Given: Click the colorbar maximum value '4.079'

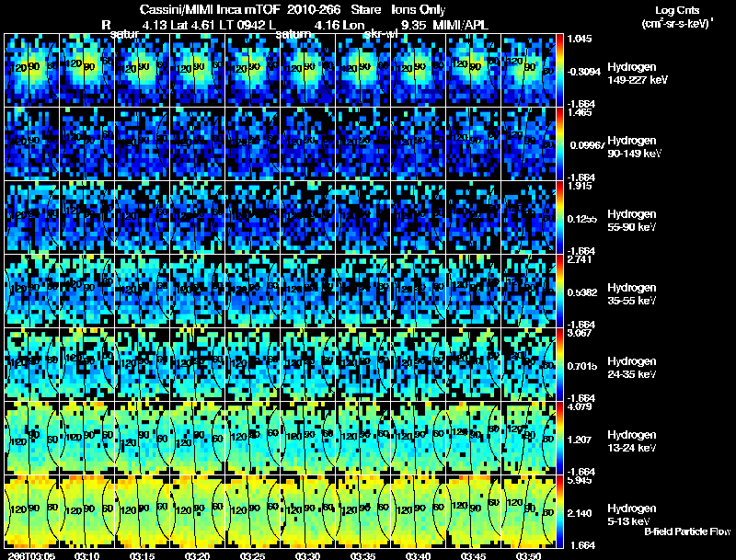Looking at the screenshot, I should coord(581,407).
